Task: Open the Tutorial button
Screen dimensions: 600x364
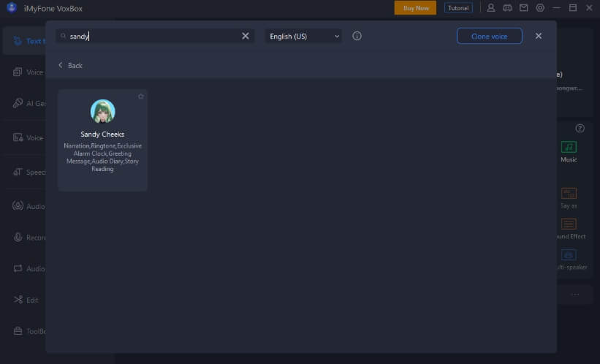Action: tap(458, 8)
